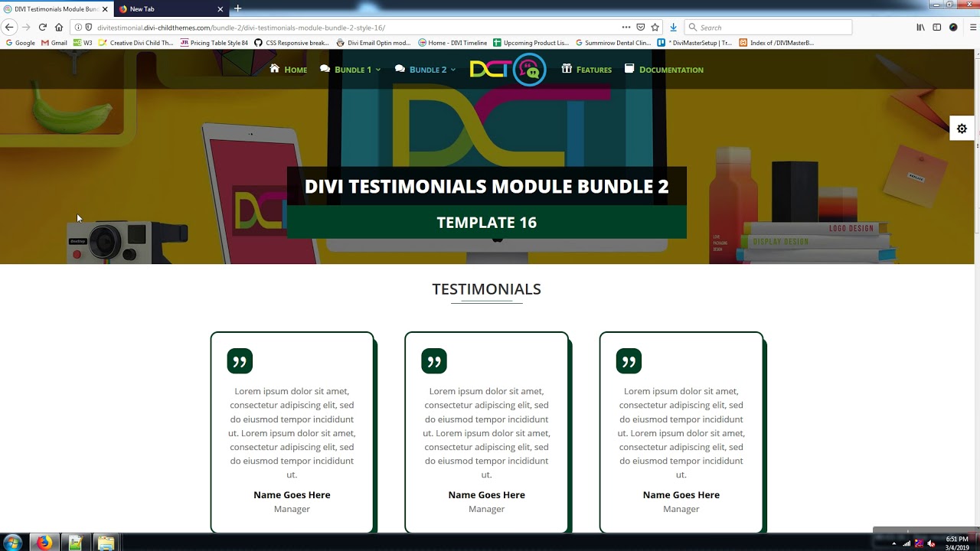This screenshot has height=551, width=980.
Task: Open the settings gear on page edge
Action: [x=962, y=129]
